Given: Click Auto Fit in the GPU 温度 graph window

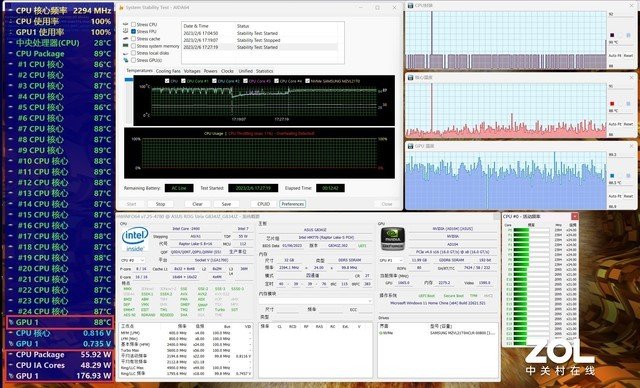Looking at the screenshot, I should (x=615, y=196).
